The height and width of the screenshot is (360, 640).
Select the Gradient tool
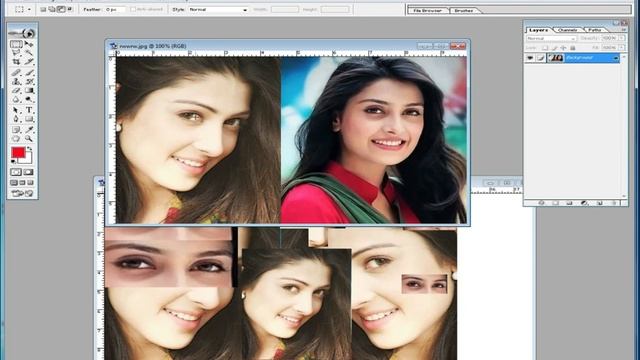point(29,91)
